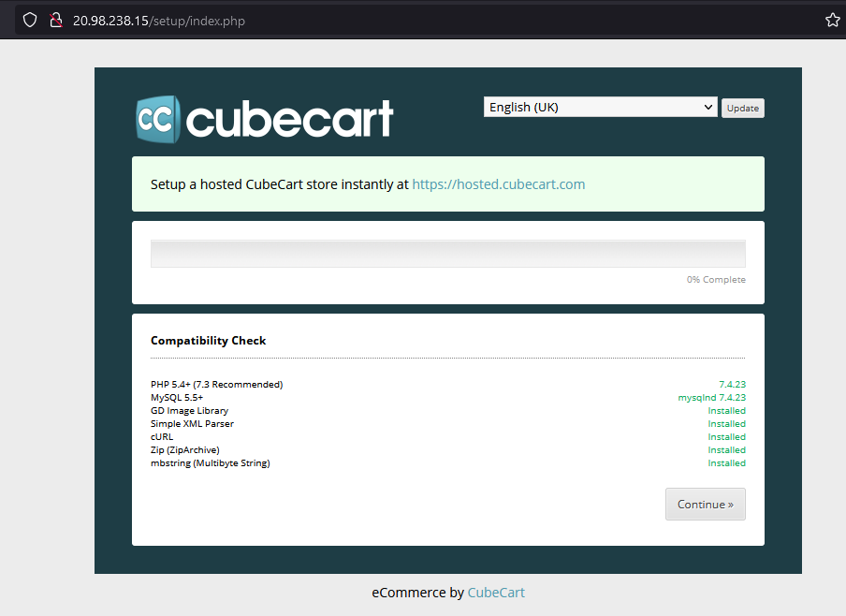Click the 0% Complete label

[x=716, y=280]
